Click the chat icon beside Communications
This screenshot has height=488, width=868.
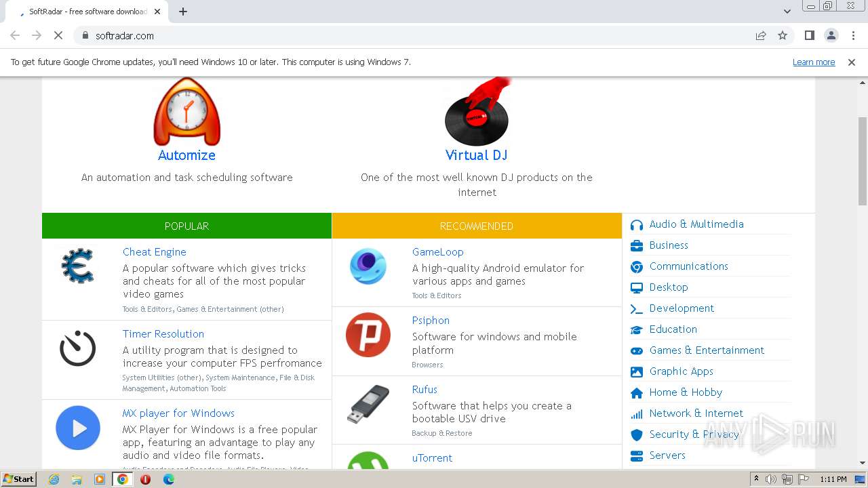637,267
